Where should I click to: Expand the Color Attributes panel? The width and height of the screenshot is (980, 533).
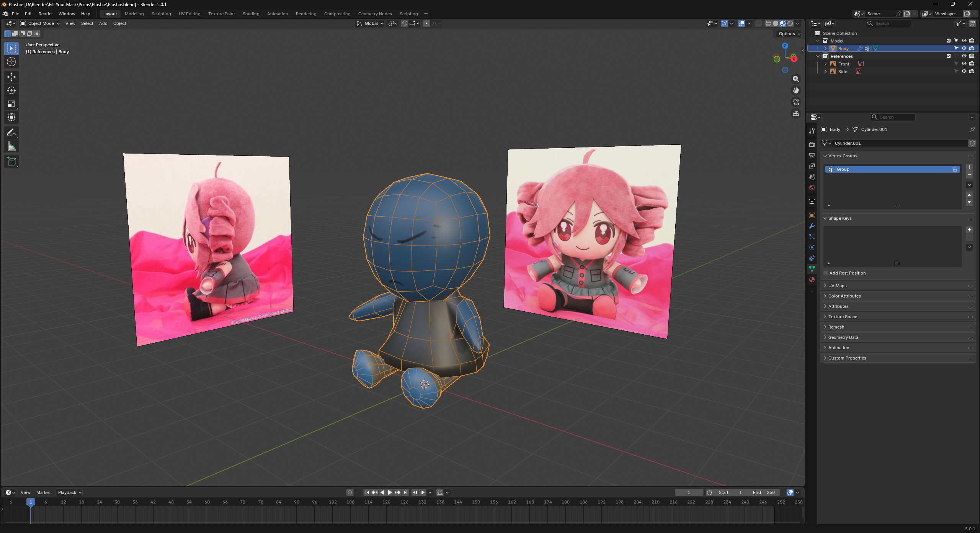(x=897, y=296)
